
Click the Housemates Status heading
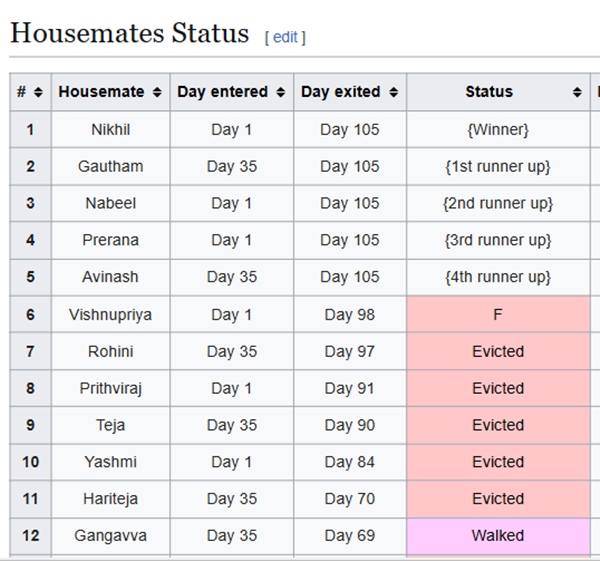(x=129, y=33)
